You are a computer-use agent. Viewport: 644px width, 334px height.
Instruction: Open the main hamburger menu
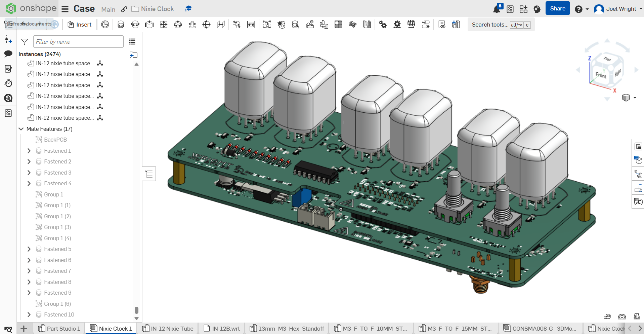(65, 9)
